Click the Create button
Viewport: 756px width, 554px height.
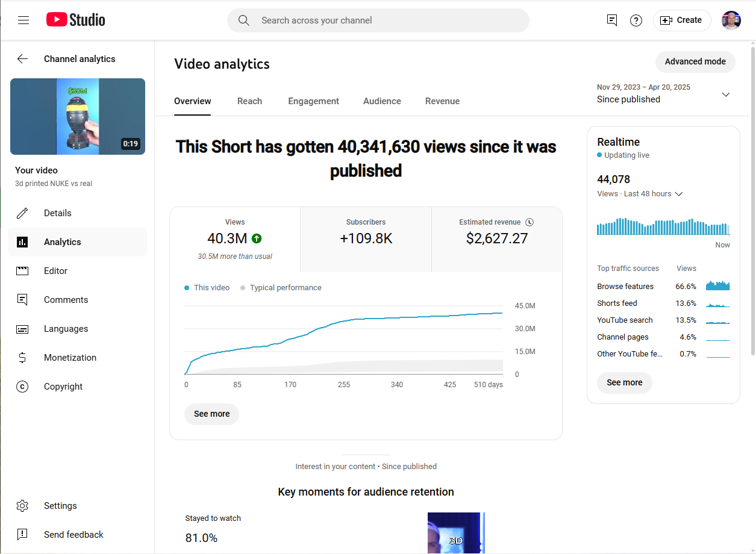coord(682,20)
